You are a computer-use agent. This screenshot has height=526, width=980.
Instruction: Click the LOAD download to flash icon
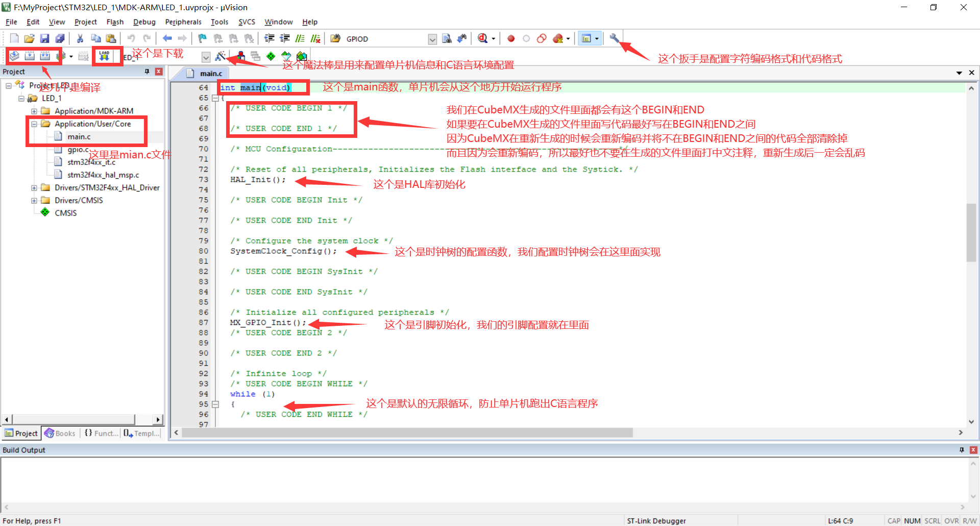click(x=104, y=56)
